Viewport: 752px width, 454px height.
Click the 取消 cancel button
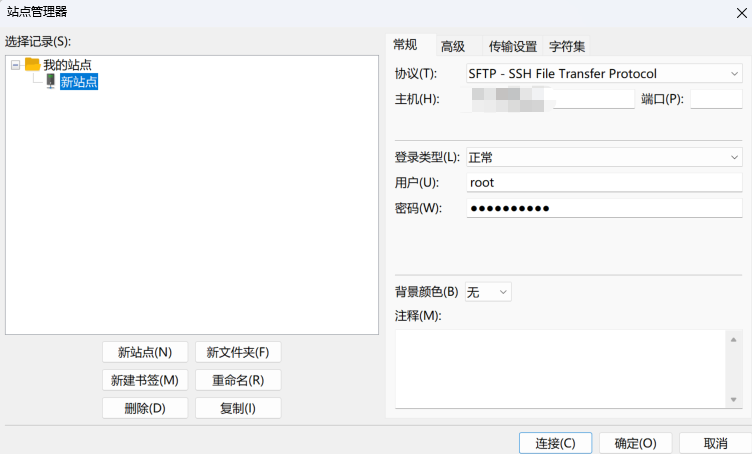[715, 443]
